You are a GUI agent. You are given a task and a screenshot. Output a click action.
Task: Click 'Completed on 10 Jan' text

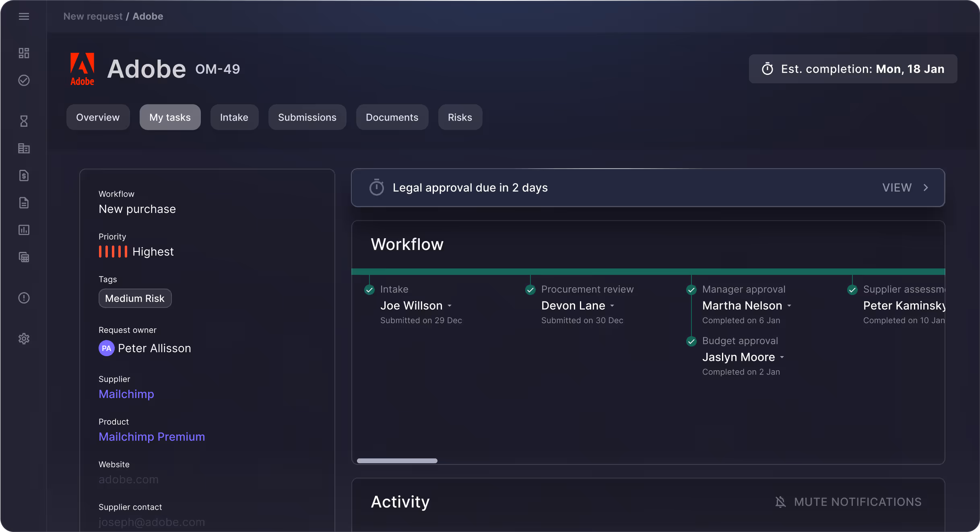pyautogui.click(x=904, y=320)
